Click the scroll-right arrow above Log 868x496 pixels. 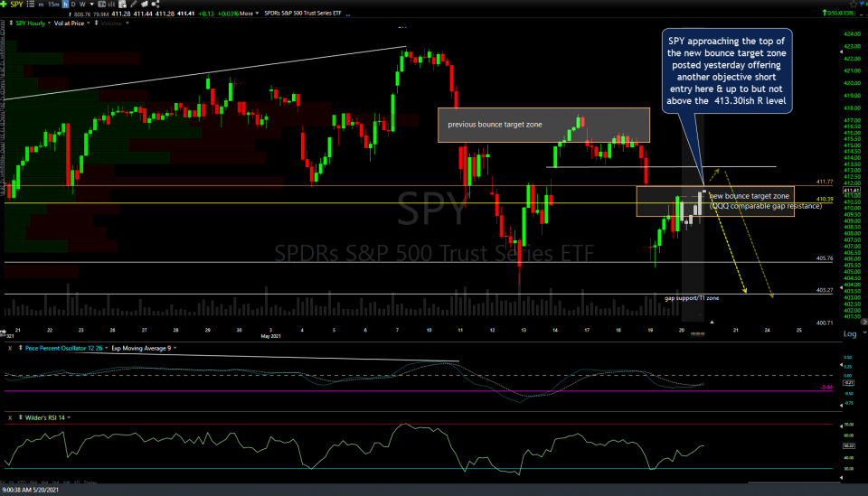point(864,322)
